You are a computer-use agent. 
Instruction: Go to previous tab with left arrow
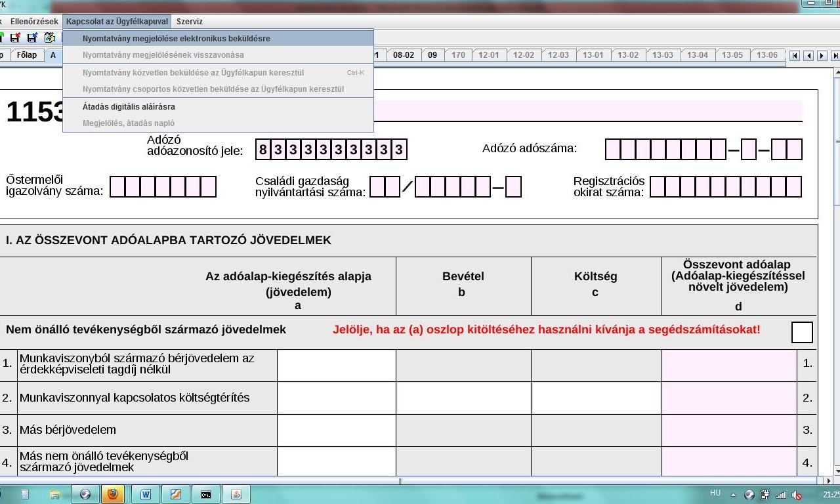pos(808,56)
